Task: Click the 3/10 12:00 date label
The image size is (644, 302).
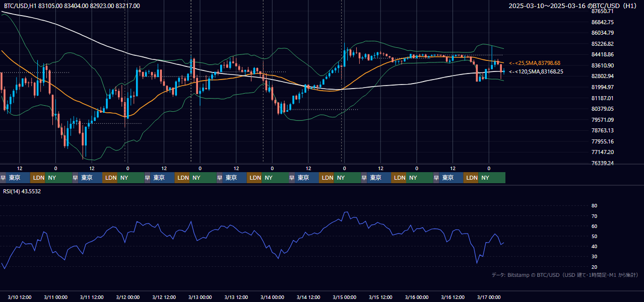Action: [x=20, y=297]
